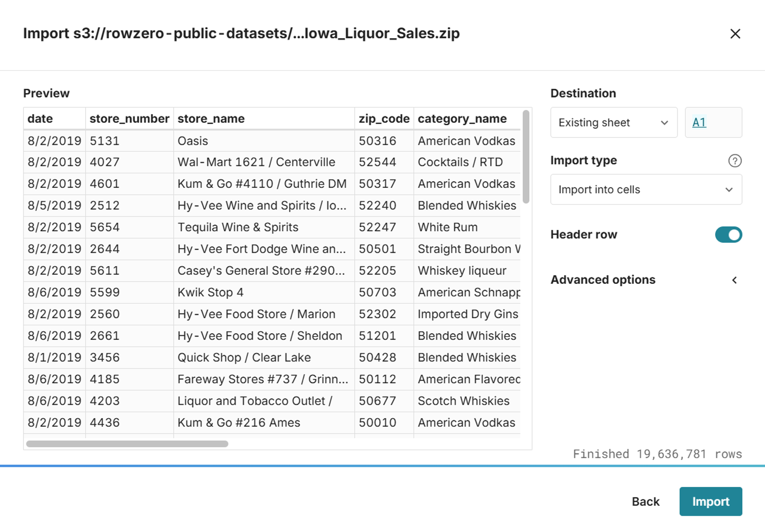The height and width of the screenshot is (532, 765).
Task: Expand the Advanced options section
Action: pyautogui.click(x=646, y=280)
